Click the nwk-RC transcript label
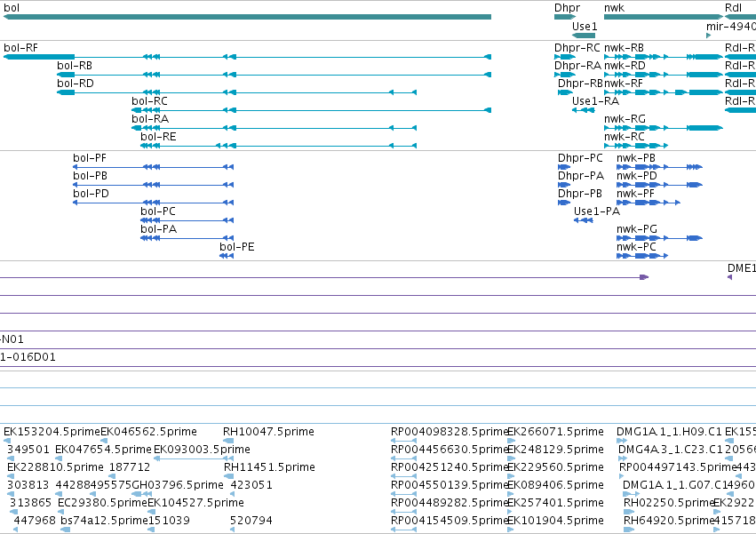Screen dimensions: 756x534 pyautogui.click(x=624, y=137)
